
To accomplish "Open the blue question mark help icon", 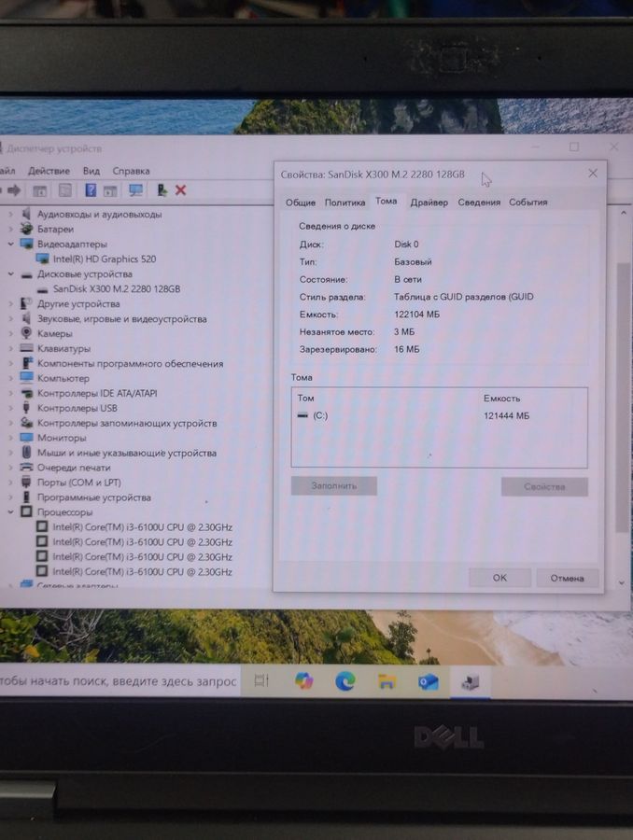I will coord(91,190).
